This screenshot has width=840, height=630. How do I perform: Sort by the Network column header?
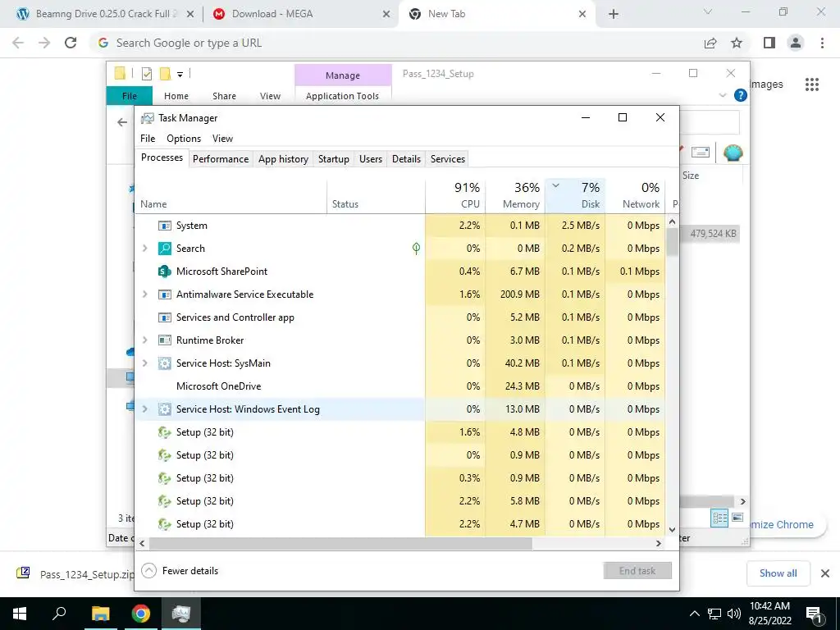click(x=636, y=195)
